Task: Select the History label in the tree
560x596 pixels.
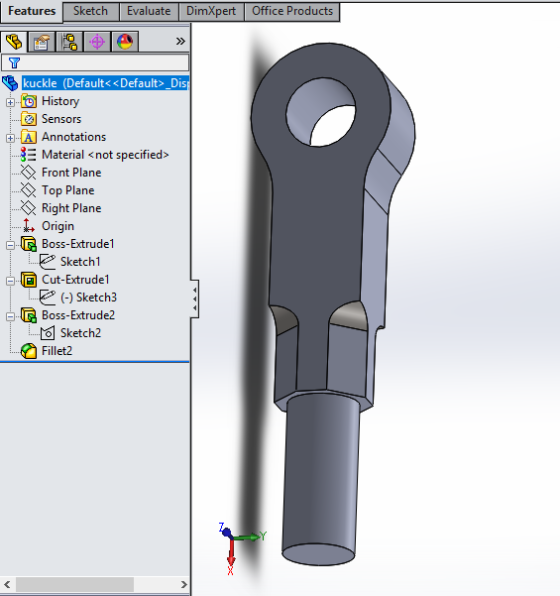Action: click(x=60, y=101)
